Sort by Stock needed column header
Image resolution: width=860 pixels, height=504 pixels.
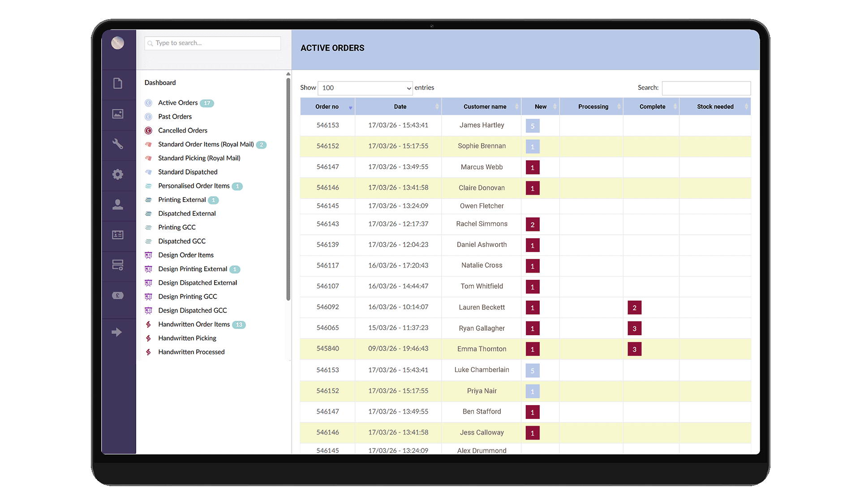(715, 107)
